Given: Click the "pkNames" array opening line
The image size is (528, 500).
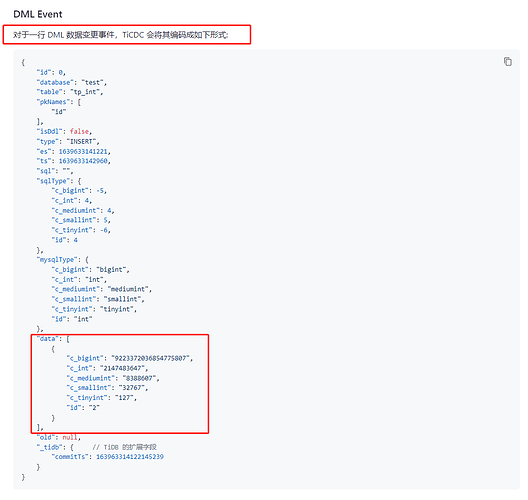Looking at the screenshot, I should pyautogui.click(x=59, y=102).
